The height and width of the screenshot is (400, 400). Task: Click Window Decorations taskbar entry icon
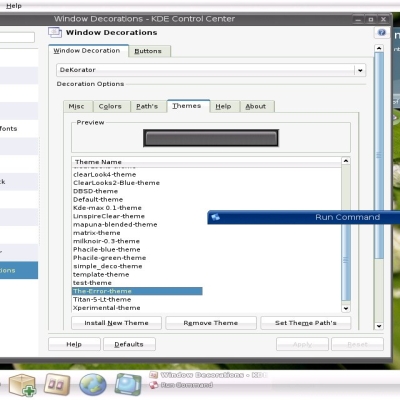[x=154, y=375]
